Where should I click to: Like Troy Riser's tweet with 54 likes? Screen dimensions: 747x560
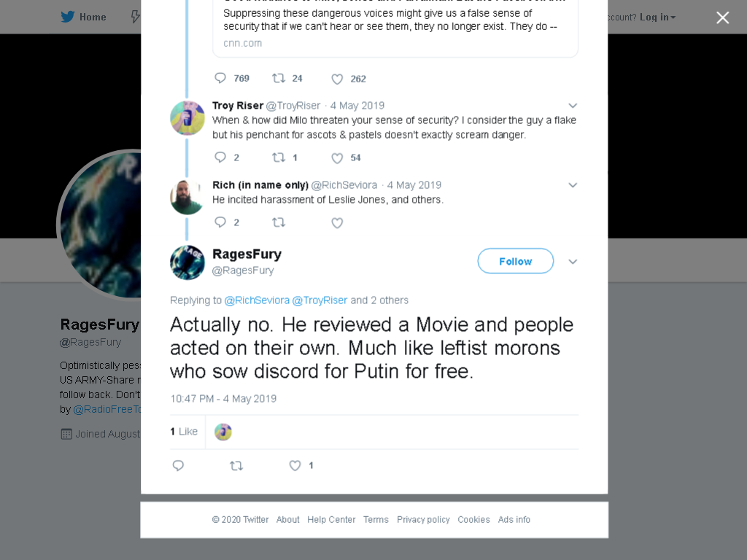coord(337,158)
